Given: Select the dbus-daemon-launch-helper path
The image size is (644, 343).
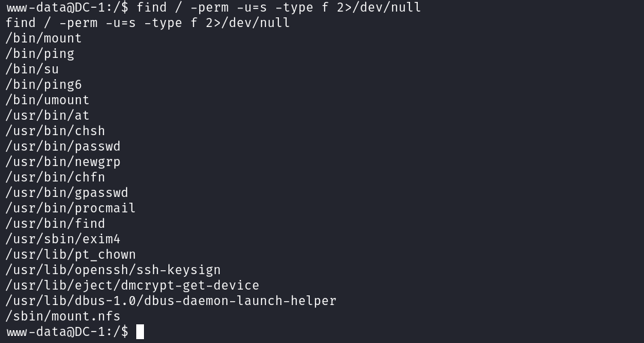Looking at the screenshot, I should (171, 301).
